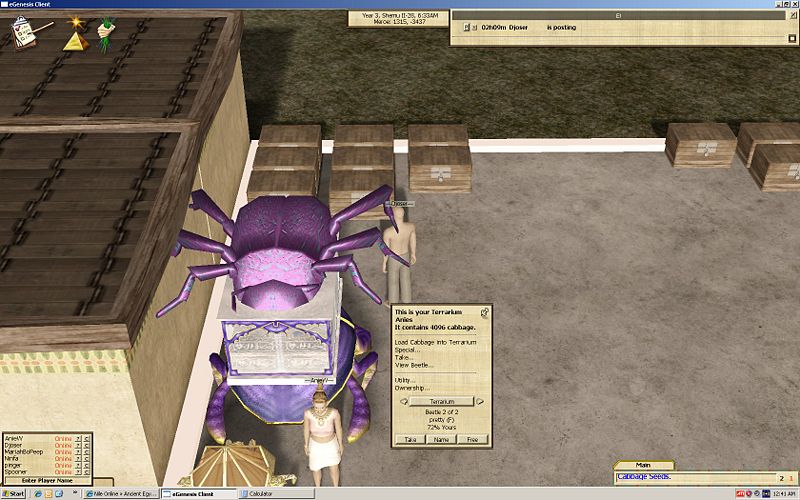The height and width of the screenshot is (500, 800).
Task: Click the beetle Free button
Action: click(x=472, y=439)
